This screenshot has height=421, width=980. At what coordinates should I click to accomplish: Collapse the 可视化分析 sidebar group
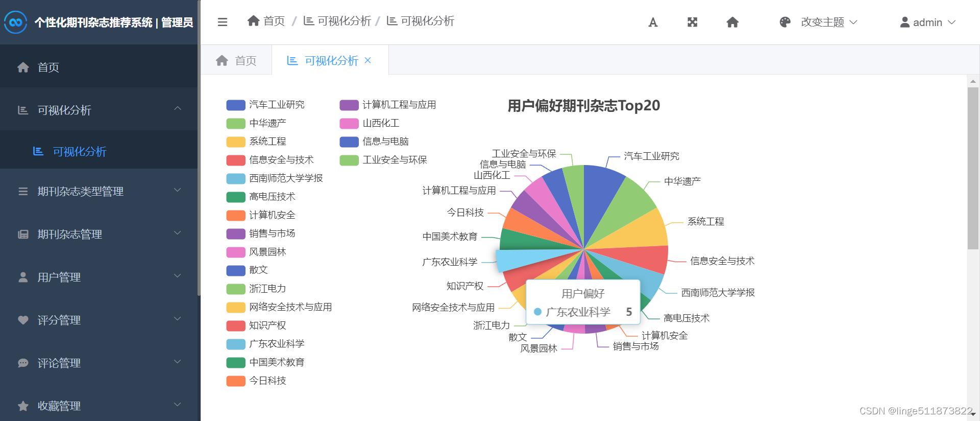click(178, 108)
